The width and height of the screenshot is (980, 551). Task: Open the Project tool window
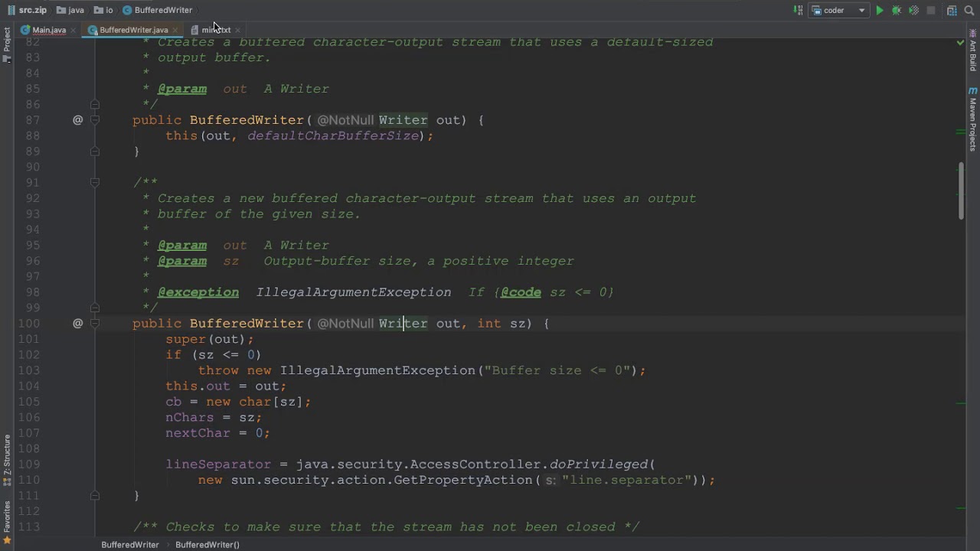pos(7,44)
